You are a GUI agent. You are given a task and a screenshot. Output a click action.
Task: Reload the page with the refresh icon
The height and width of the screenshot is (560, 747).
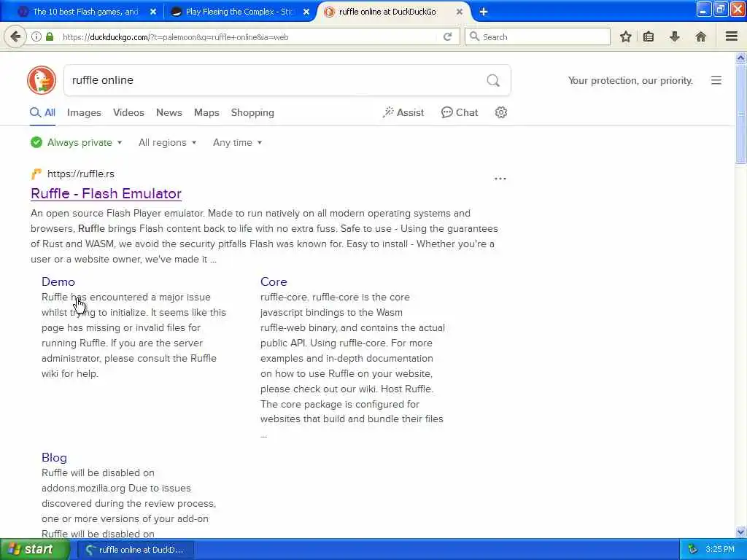[447, 36]
